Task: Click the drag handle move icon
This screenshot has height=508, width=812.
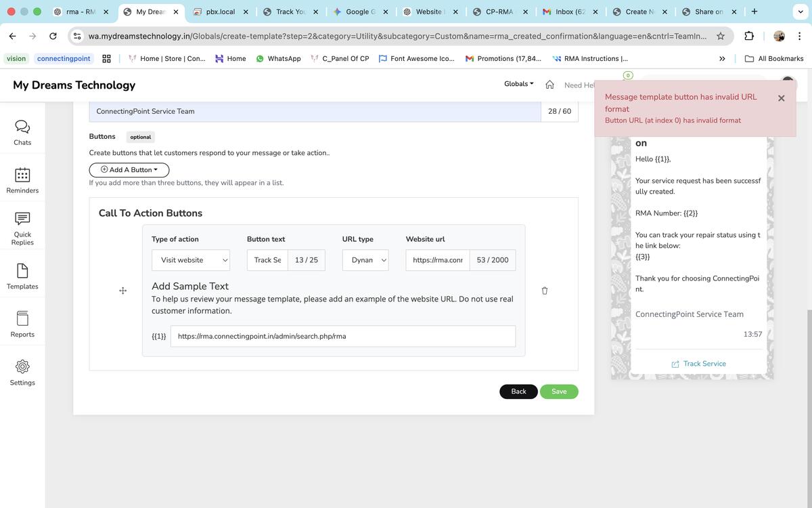Action: coord(122,291)
